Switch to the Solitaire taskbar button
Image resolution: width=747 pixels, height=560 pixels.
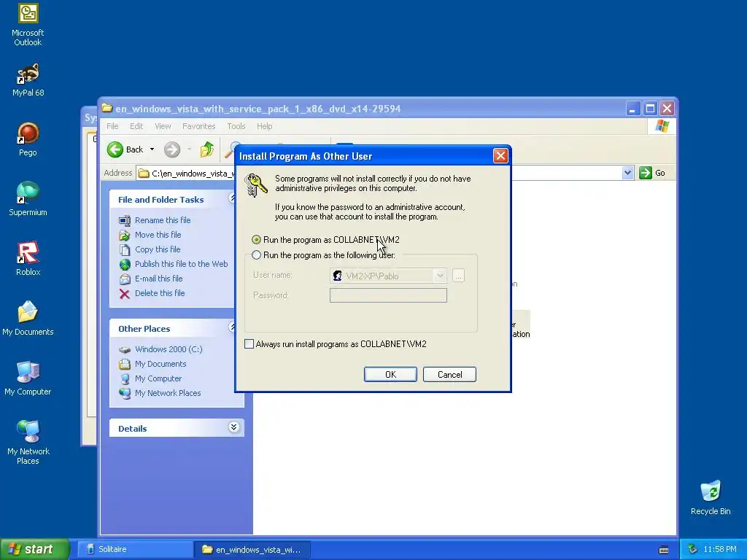(x=135, y=549)
